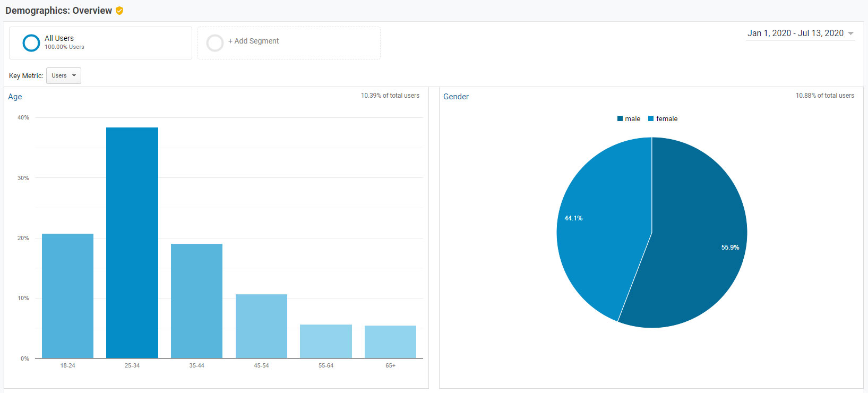Click the 100.00% Users label
Viewport: 868px width, 393px height.
[64, 47]
